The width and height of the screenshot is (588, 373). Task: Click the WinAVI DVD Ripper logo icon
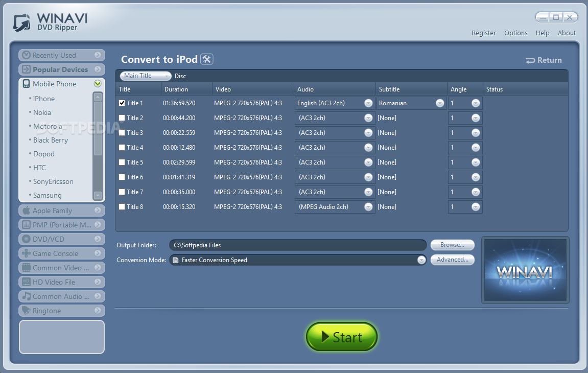(x=22, y=23)
